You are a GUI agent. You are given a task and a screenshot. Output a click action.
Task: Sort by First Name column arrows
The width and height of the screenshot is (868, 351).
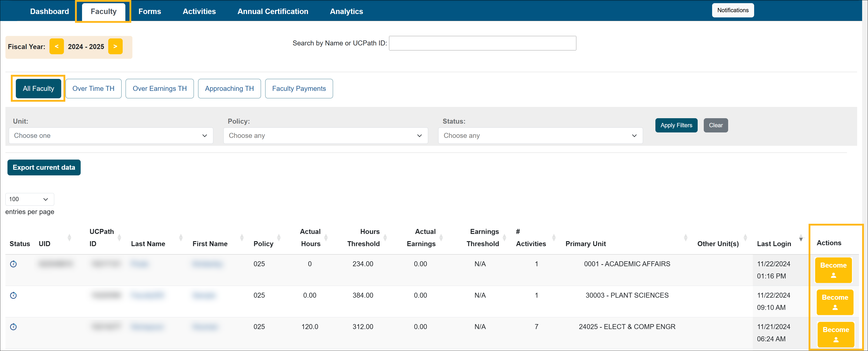click(242, 238)
